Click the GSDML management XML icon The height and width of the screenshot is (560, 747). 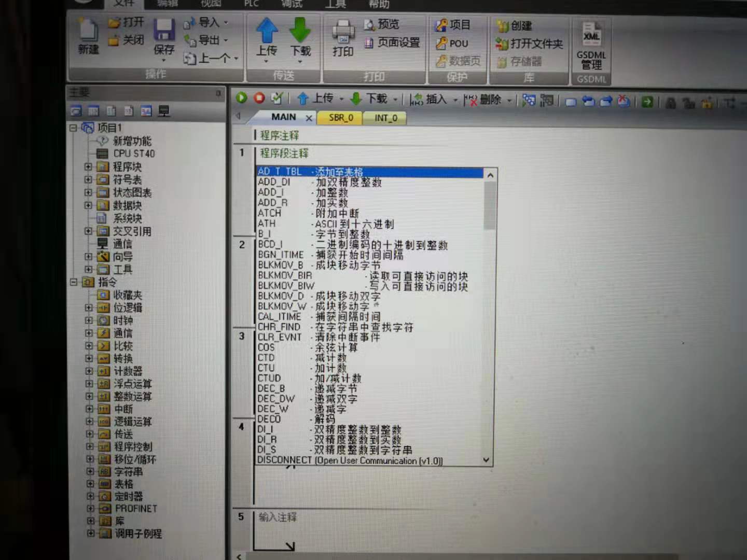[x=591, y=35]
